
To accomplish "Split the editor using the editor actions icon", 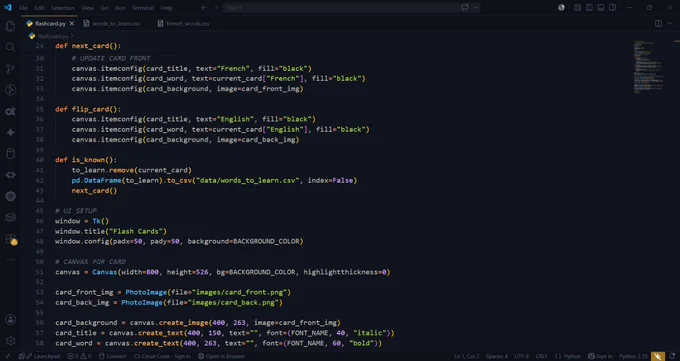I will click(658, 23).
